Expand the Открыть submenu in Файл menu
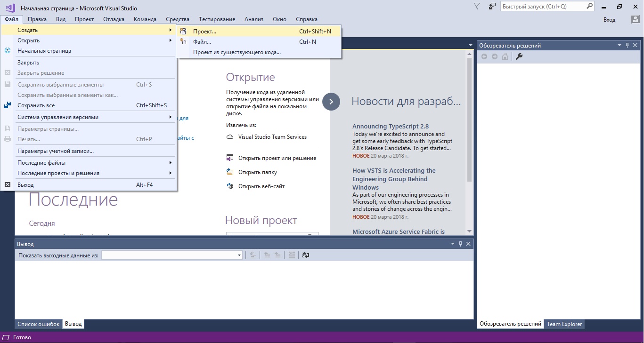The height and width of the screenshot is (343, 644). point(89,40)
